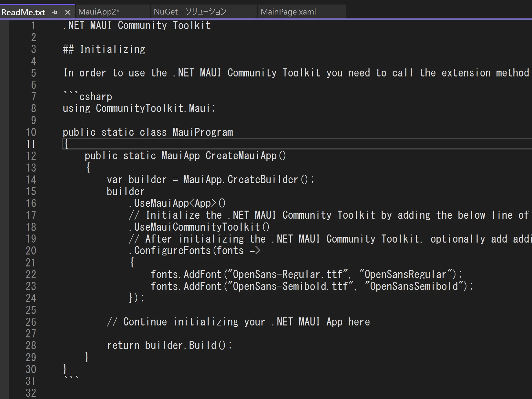Click 'public static MauiApp CreateMauiApp()' line
The image size is (532, 399).
185,156
